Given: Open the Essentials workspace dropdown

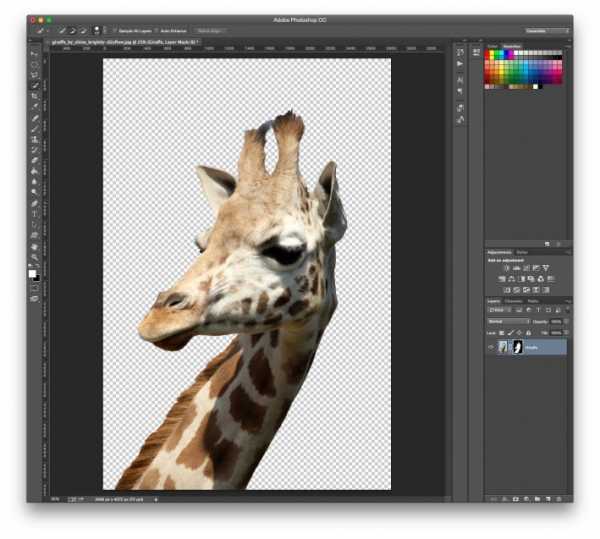Looking at the screenshot, I should [548, 31].
